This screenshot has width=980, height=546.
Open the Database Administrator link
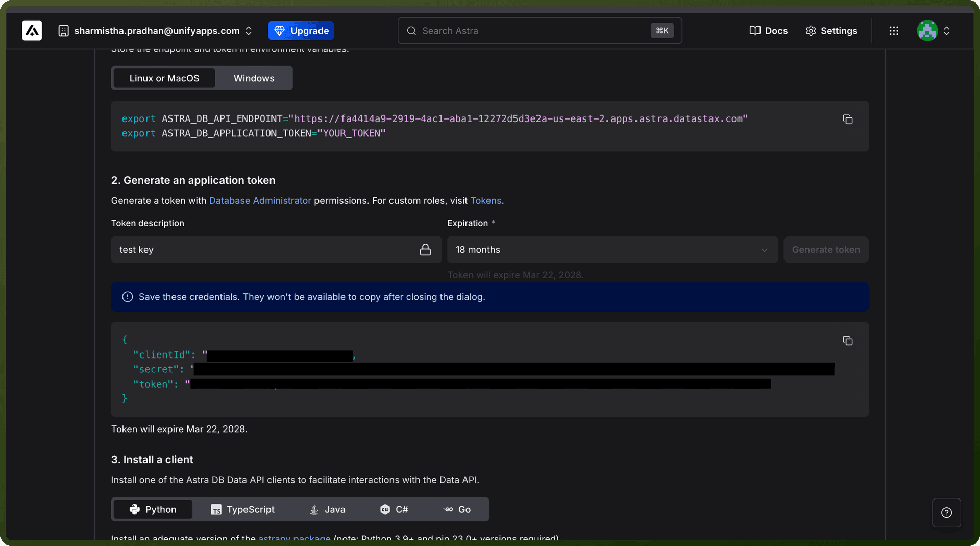pos(260,201)
